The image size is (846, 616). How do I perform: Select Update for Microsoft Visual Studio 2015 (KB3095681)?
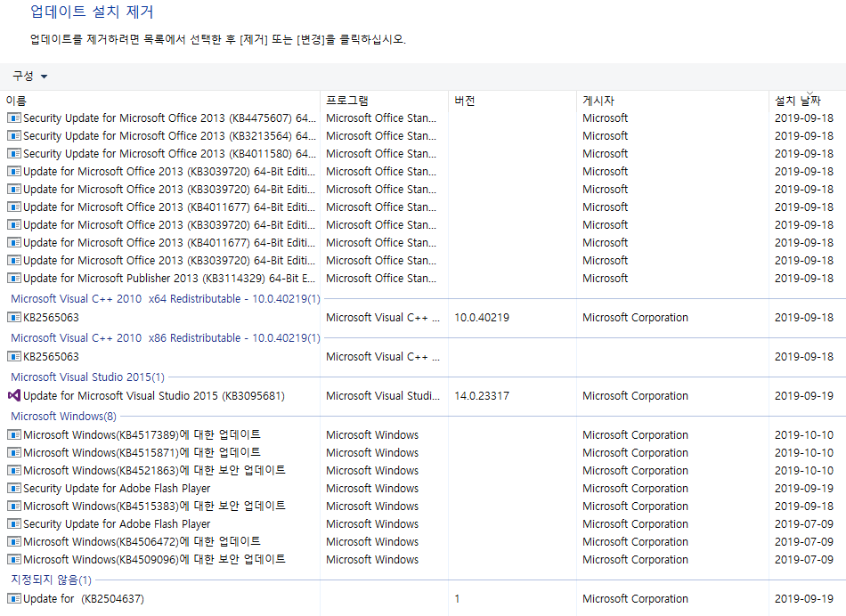coord(154,395)
